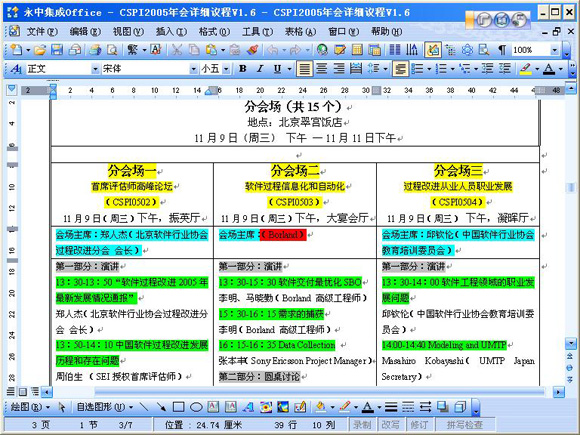This screenshot has width=580, height=435.
Task: Insert WordArt with the slanted A icon
Action: click(x=248, y=407)
